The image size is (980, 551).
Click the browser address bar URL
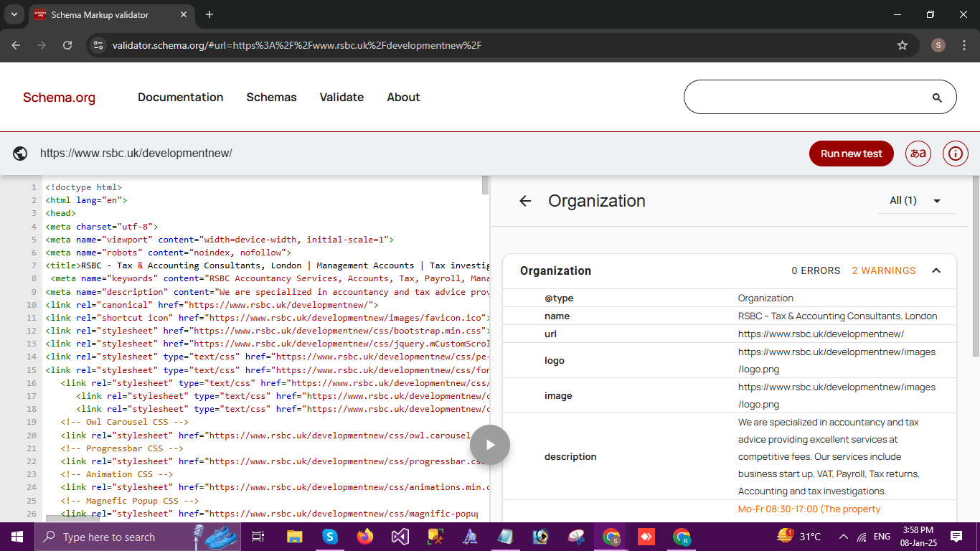point(297,45)
